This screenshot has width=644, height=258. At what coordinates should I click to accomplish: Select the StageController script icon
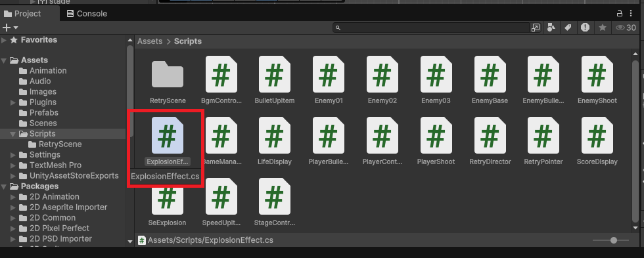(275, 196)
